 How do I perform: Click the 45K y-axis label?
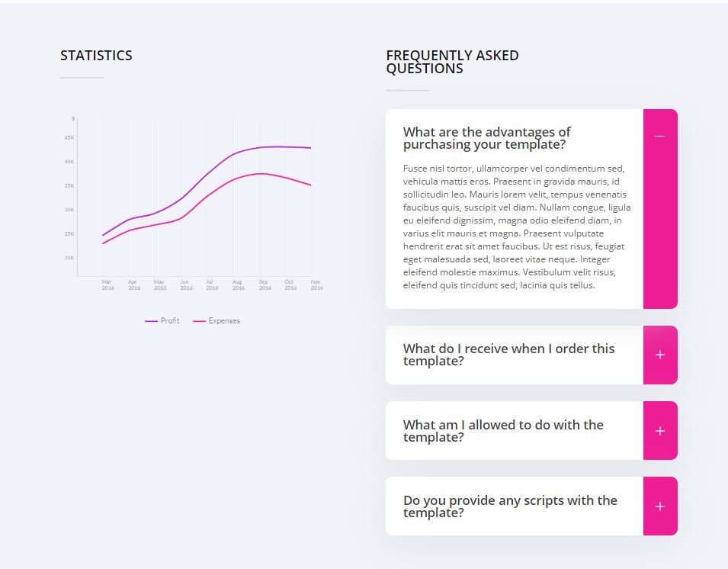coord(69,138)
